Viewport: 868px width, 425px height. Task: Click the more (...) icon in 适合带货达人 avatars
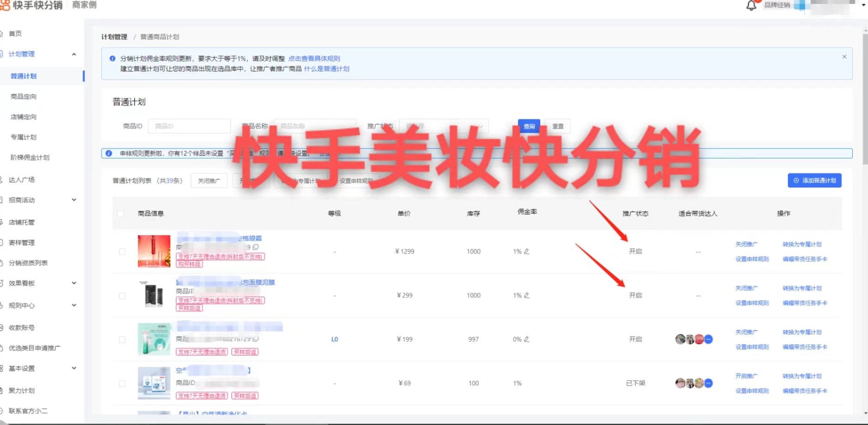[708, 339]
